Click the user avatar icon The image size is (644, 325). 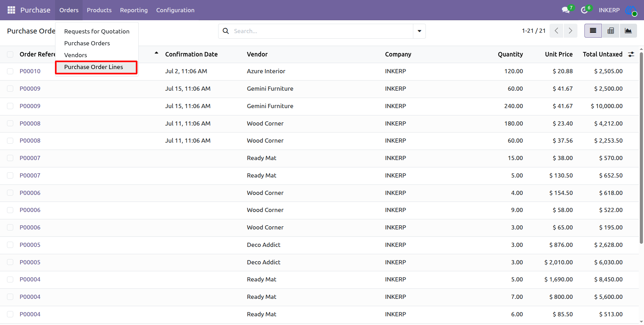(631, 10)
